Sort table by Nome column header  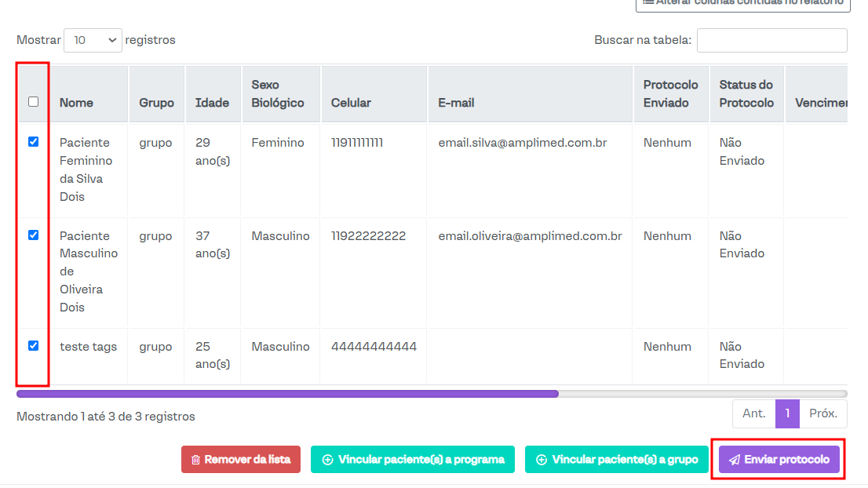click(76, 103)
